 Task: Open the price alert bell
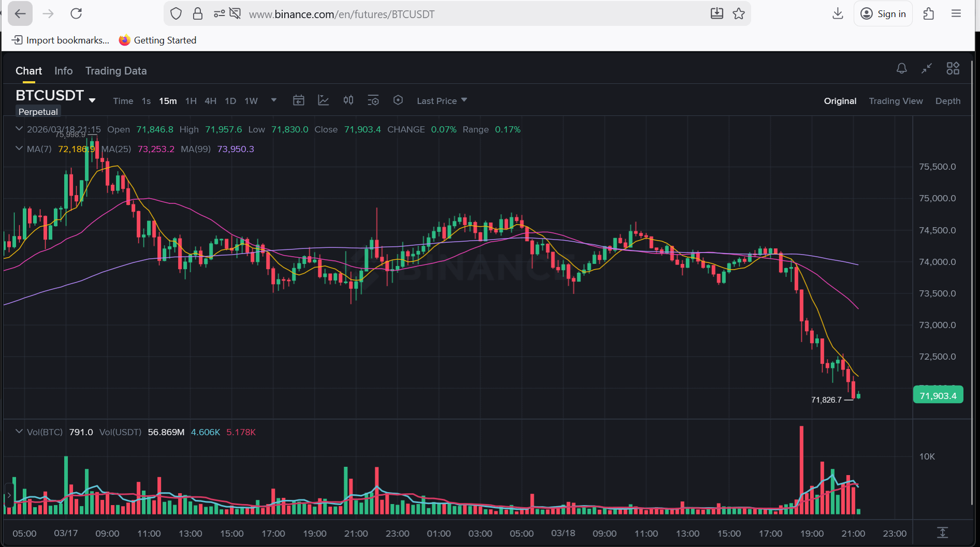(902, 68)
